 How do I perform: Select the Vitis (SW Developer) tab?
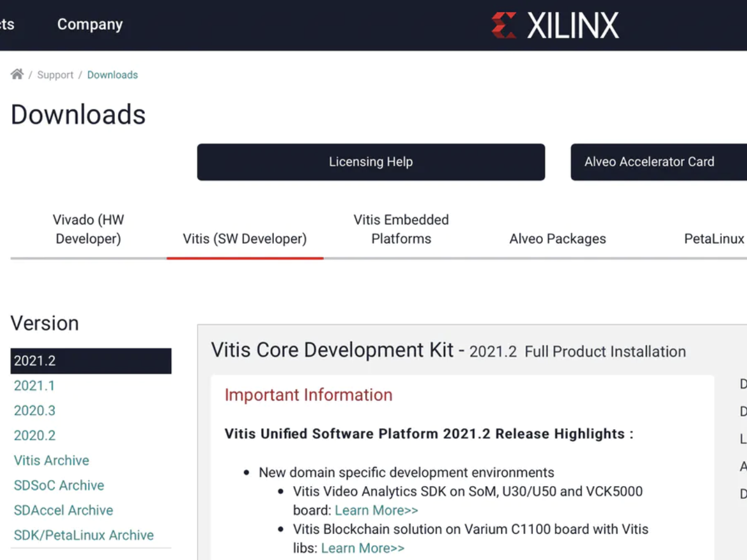pos(245,238)
